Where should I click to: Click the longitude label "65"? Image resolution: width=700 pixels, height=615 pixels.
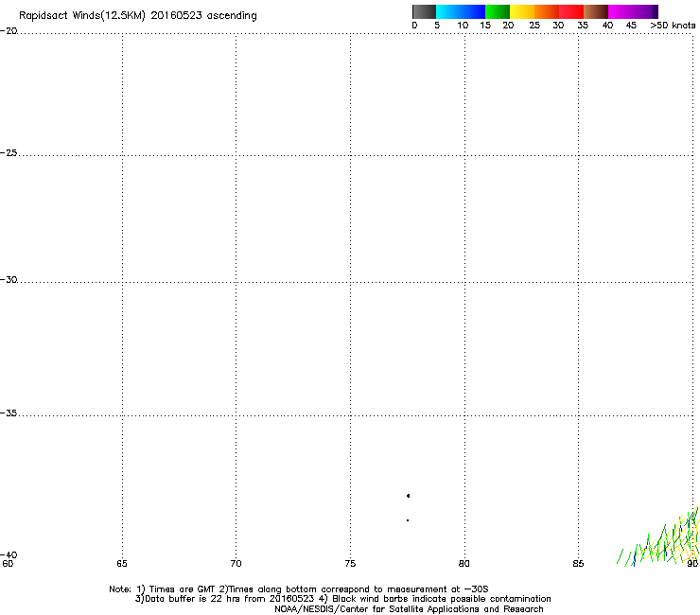[x=122, y=564]
